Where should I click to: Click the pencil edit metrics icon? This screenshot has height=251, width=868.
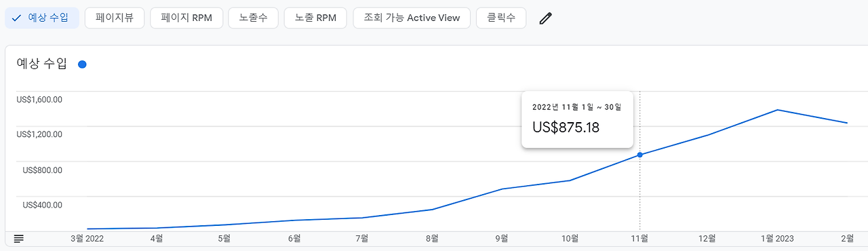click(x=545, y=18)
